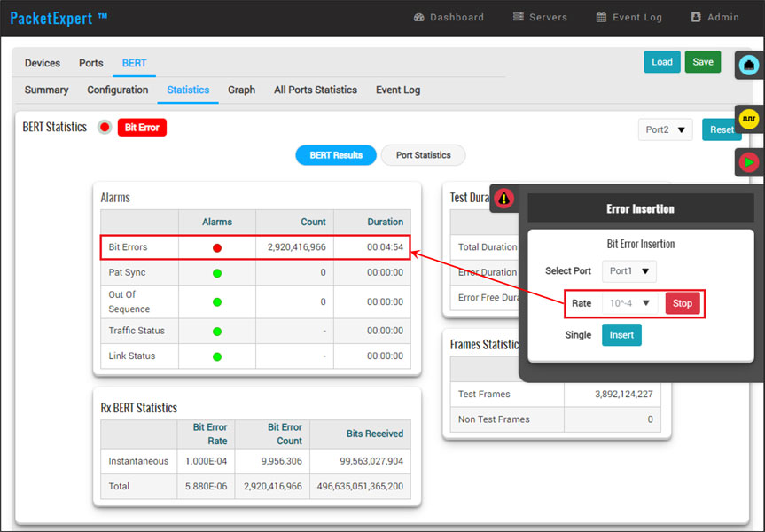Screen dimensions: 765x532
Task: Click the Total Duration row label
Action: [488, 247]
